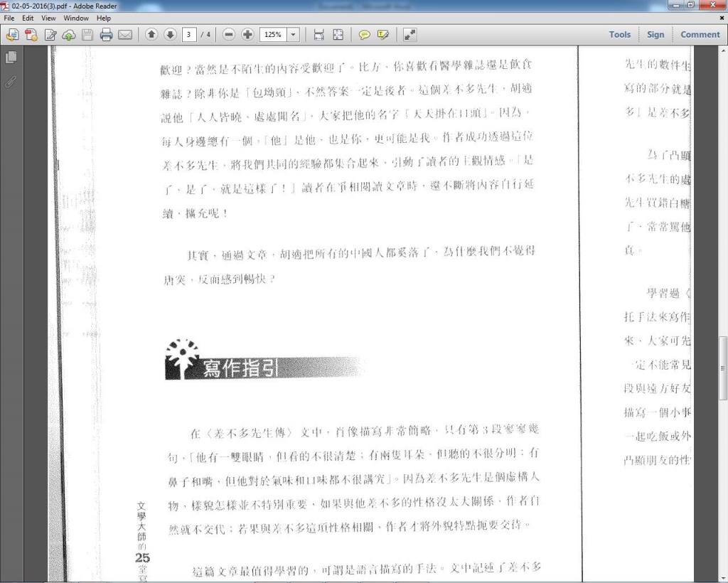Go to next page with down arrow
This screenshot has width=728, height=583.
pos(170,34)
